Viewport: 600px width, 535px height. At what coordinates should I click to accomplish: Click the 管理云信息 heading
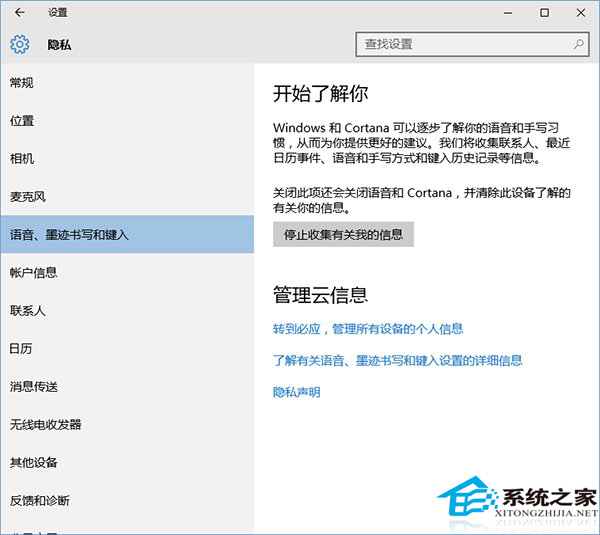pyautogui.click(x=320, y=295)
